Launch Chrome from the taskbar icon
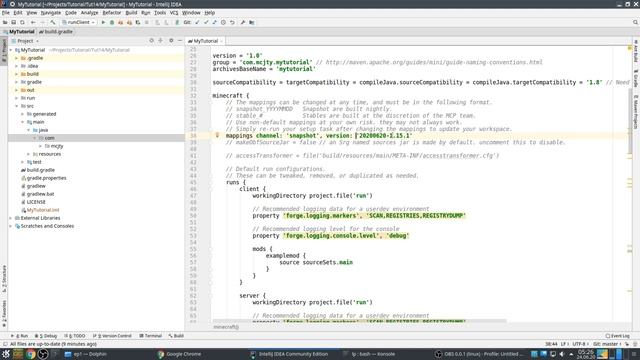640x360 pixels. pos(31,354)
